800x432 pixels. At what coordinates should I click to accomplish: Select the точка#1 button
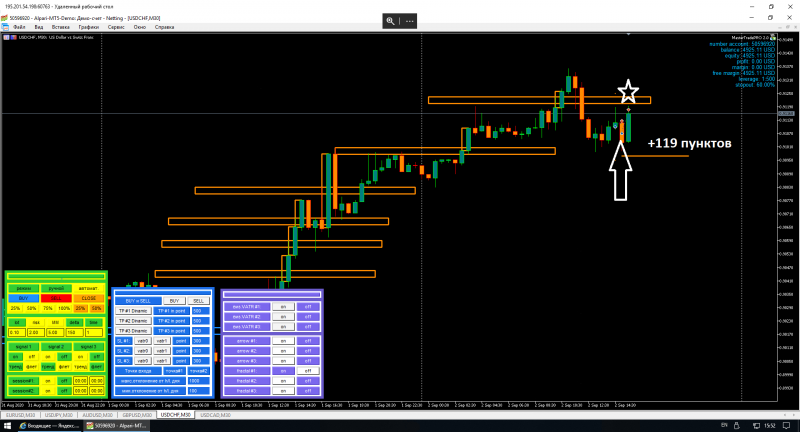(174, 371)
